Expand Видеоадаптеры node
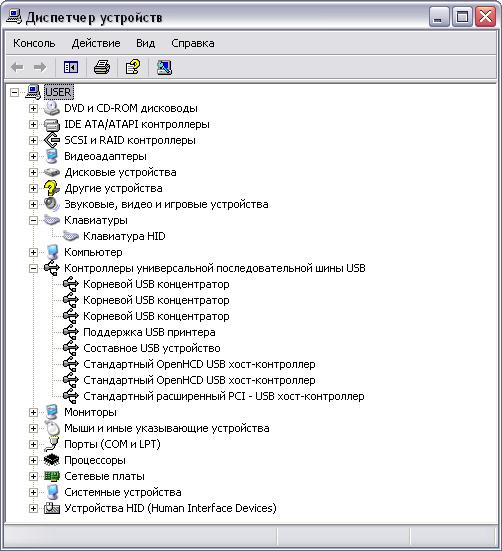 [33, 156]
